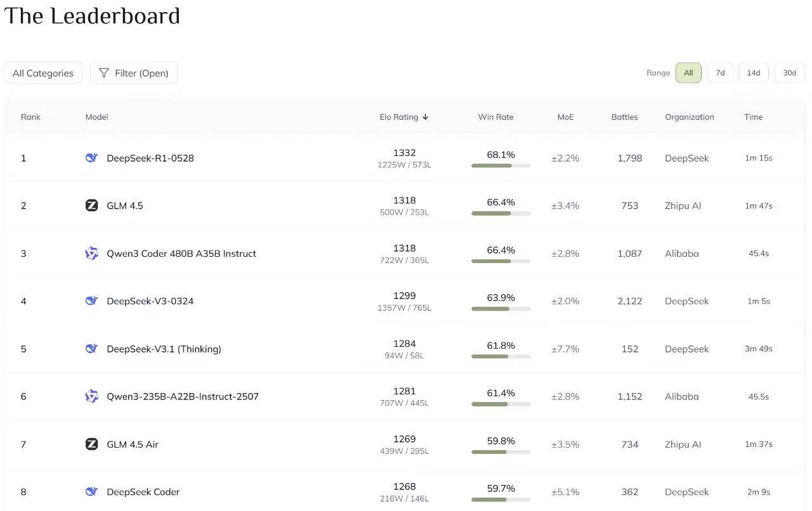Click the battles count 362
The width and height of the screenshot is (812, 511).
(630, 491)
